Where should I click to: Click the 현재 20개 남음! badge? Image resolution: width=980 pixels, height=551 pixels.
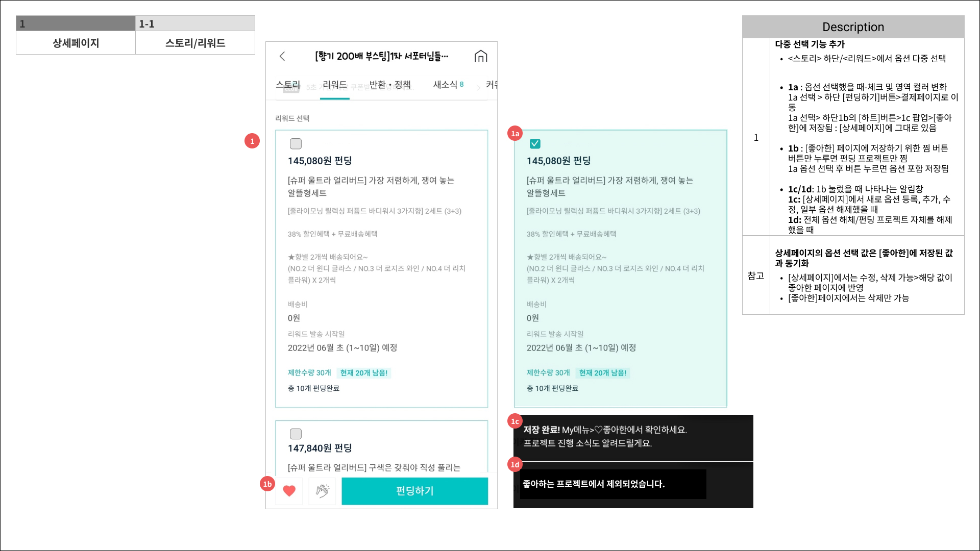tap(363, 373)
